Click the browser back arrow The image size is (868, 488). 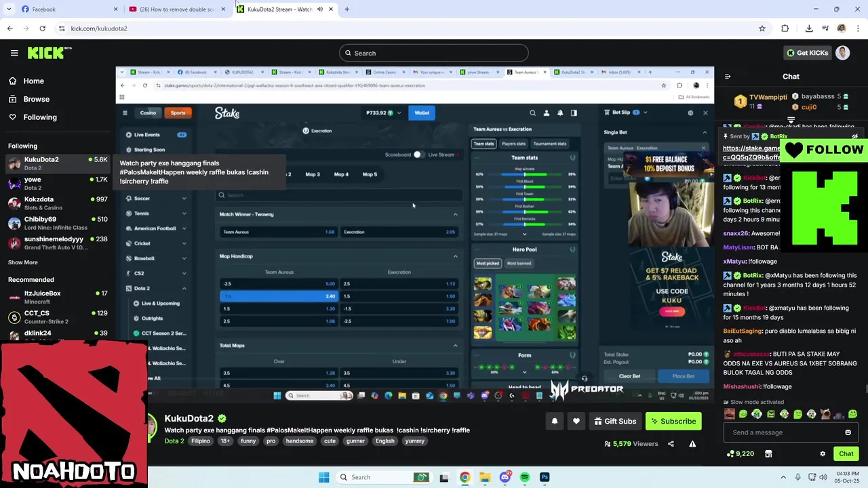click(x=10, y=28)
